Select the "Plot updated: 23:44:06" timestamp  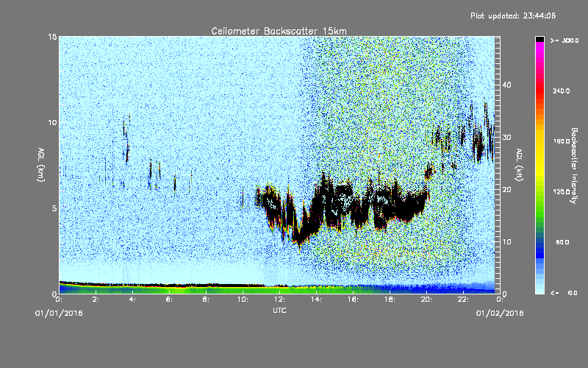click(513, 15)
